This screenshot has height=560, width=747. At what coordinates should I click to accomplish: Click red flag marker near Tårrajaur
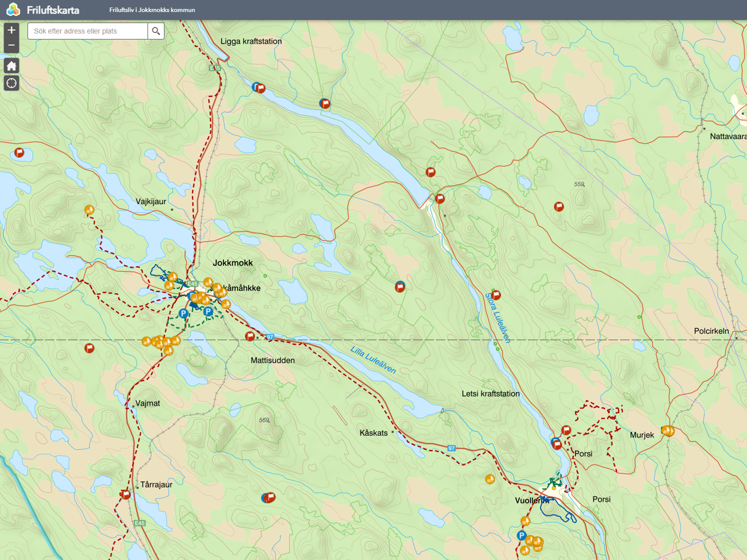point(125,495)
